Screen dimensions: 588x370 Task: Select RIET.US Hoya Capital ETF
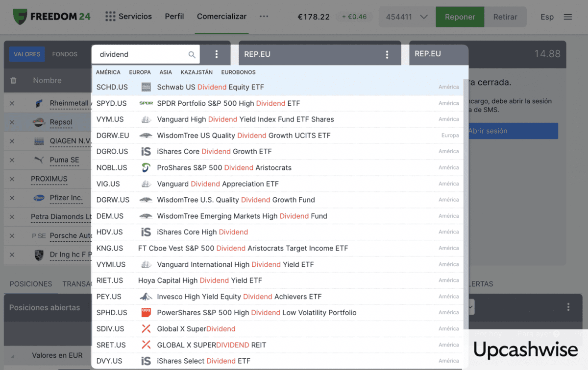tap(277, 280)
